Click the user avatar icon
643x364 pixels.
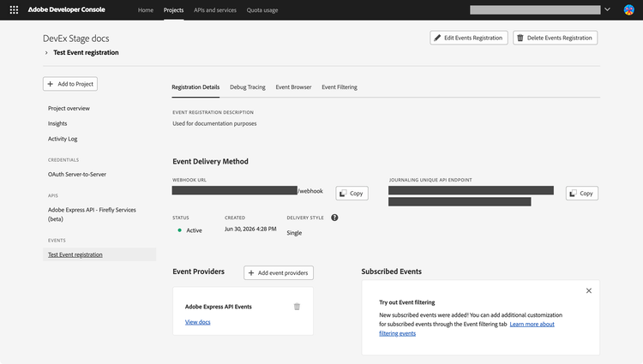[x=628, y=9]
